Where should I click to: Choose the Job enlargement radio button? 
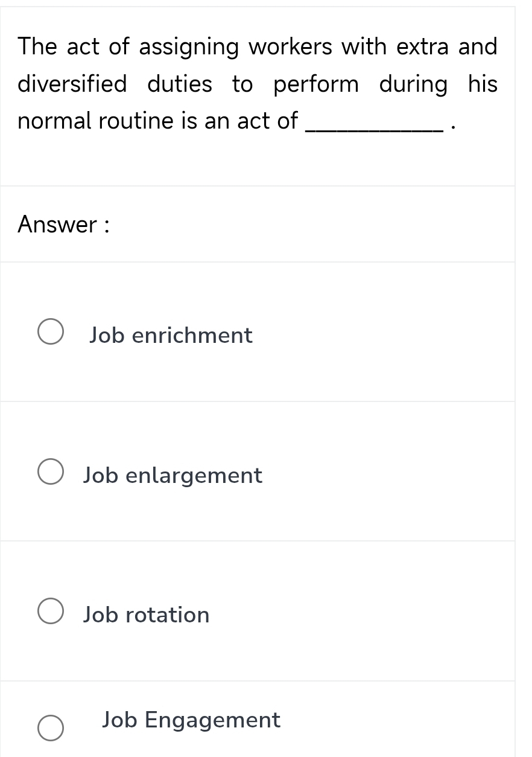pos(51,474)
